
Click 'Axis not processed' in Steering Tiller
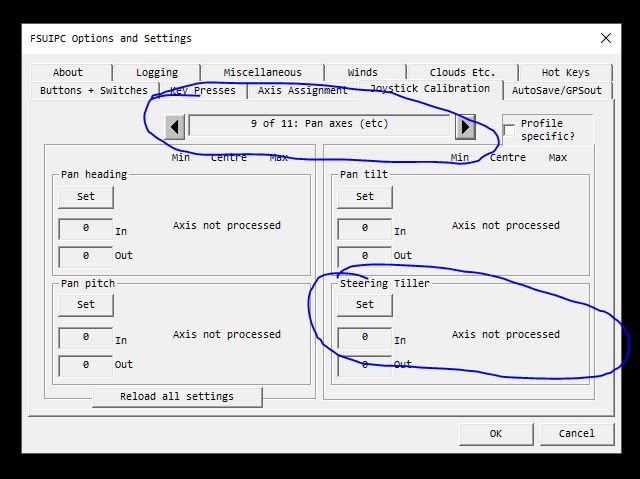coord(506,335)
